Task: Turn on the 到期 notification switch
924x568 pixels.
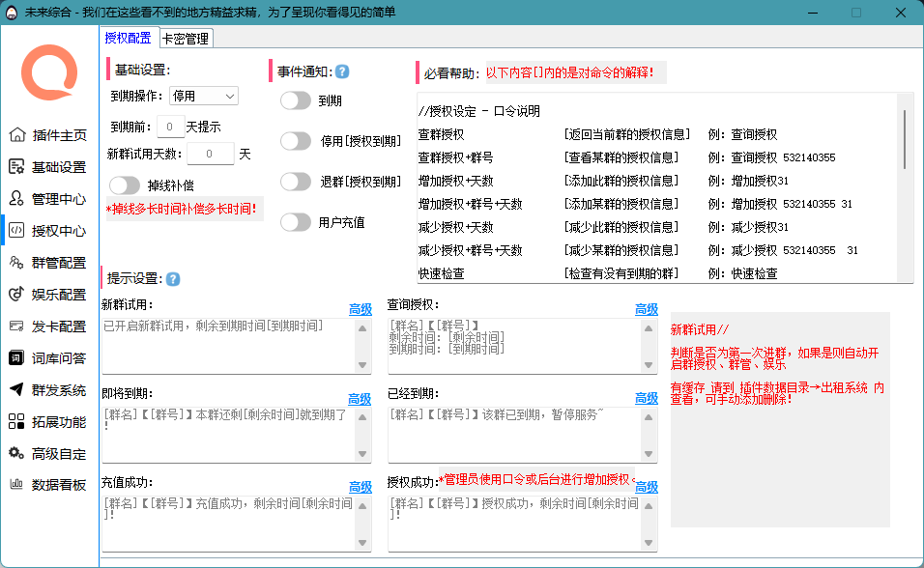Action: click(295, 99)
